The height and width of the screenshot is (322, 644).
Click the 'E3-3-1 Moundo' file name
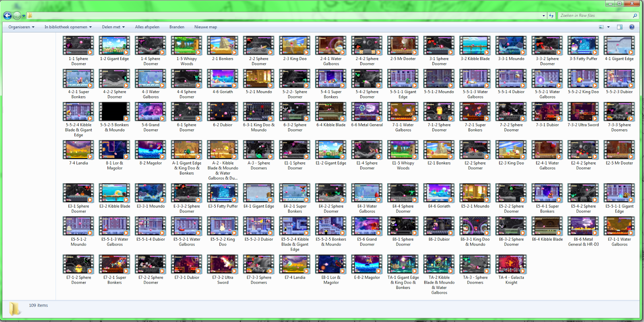(151, 206)
